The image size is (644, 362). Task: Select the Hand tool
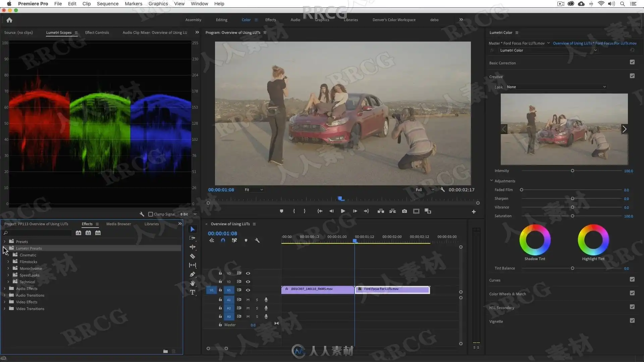tap(193, 283)
